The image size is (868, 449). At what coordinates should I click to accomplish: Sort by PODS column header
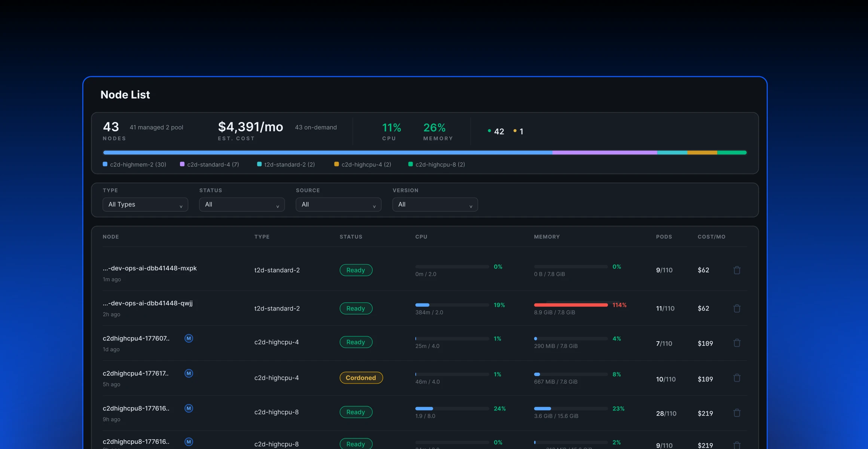click(x=664, y=237)
